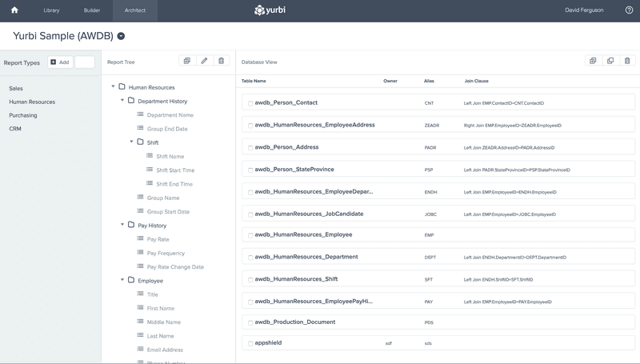Open the Architect tab
Screen dimensions: 640x364
tap(135, 10)
